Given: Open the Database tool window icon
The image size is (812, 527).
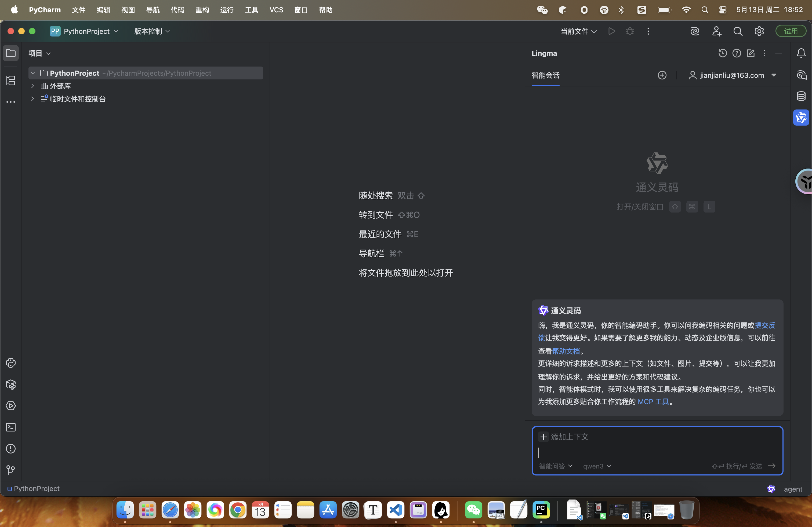Looking at the screenshot, I should click(x=801, y=96).
